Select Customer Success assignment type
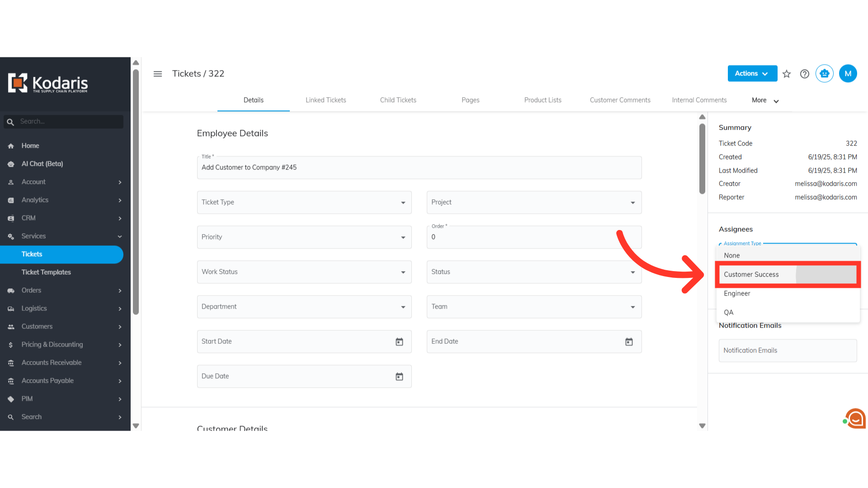Screen dimensions: 868x488 coord(751,274)
